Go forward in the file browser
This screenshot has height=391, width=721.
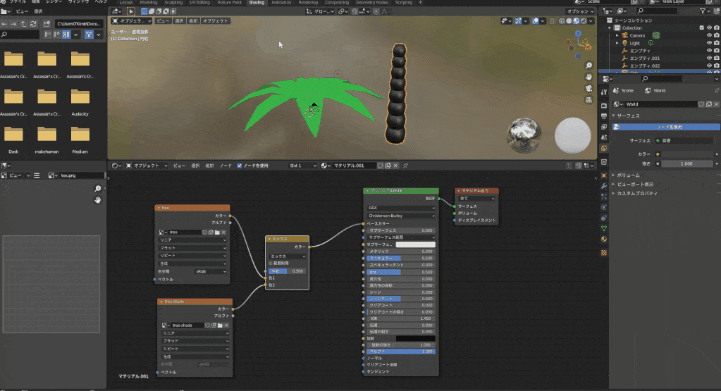click(14, 23)
